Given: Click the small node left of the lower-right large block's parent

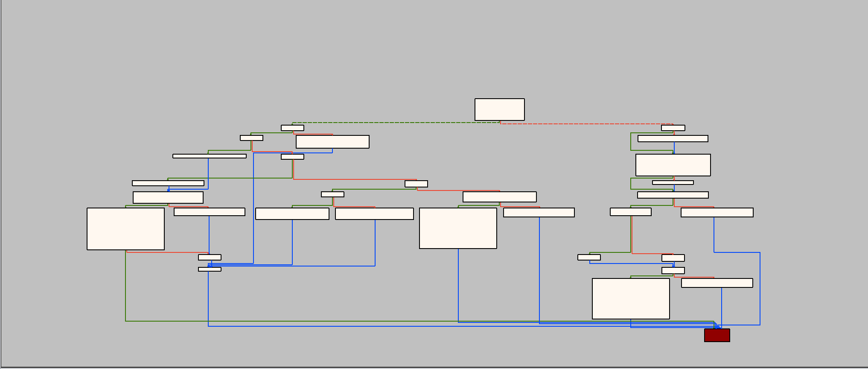Looking at the screenshot, I should [589, 257].
